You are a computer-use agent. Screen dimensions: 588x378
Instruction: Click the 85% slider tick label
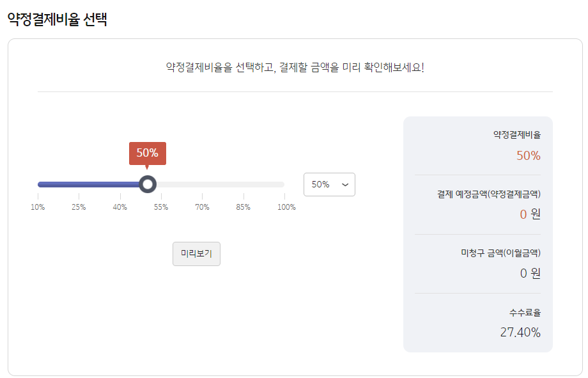[x=243, y=207]
